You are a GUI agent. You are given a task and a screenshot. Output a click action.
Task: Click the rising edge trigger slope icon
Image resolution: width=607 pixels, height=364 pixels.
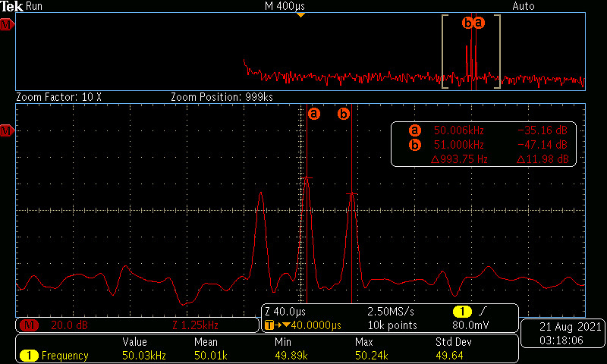(483, 312)
